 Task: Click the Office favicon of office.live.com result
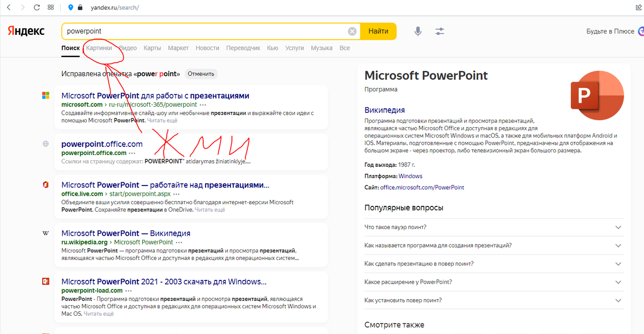point(46,185)
